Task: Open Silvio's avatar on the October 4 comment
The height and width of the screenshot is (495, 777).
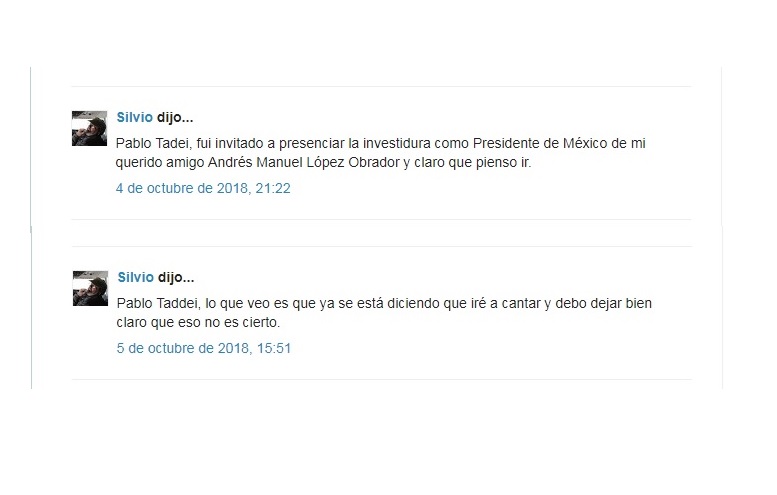Action: coord(89,128)
